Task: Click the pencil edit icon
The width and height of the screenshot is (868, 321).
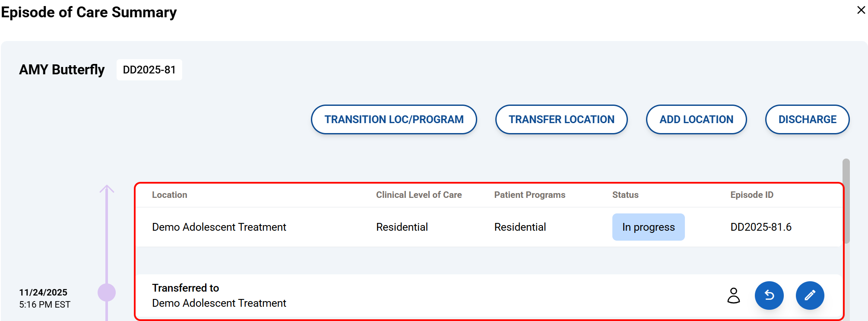Action: tap(810, 296)
